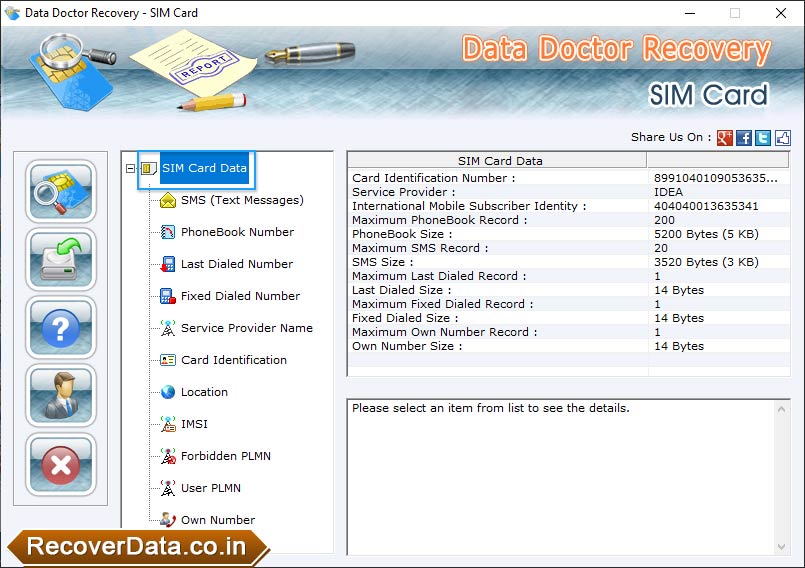Click the card number value 899104010905...
Screen dimensions: 805x568
(x=716, y=178)
